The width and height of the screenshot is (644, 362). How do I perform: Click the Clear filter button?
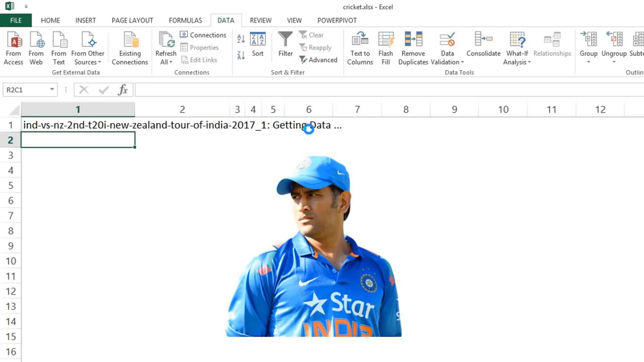[x=311, y=35]
